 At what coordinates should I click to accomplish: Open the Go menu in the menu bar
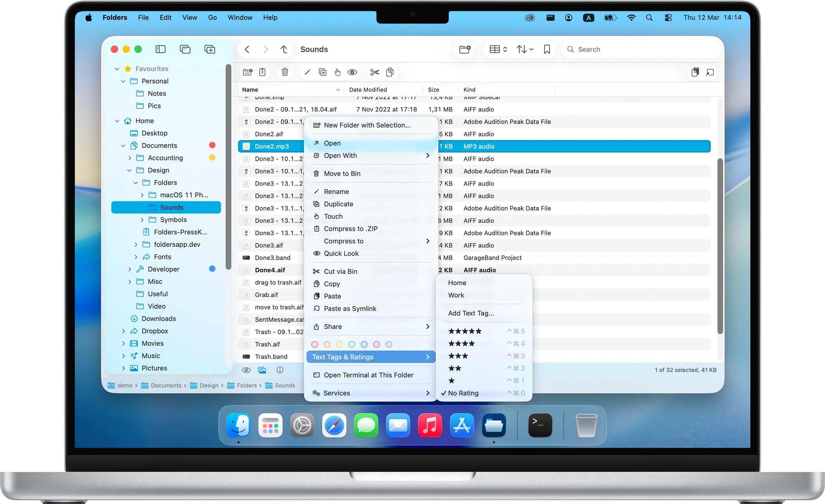pyautogui.click(x=212, y=18)
